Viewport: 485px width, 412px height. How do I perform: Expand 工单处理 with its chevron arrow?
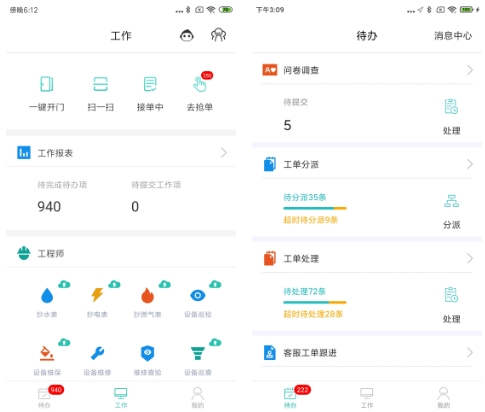(x=470, y=258)
